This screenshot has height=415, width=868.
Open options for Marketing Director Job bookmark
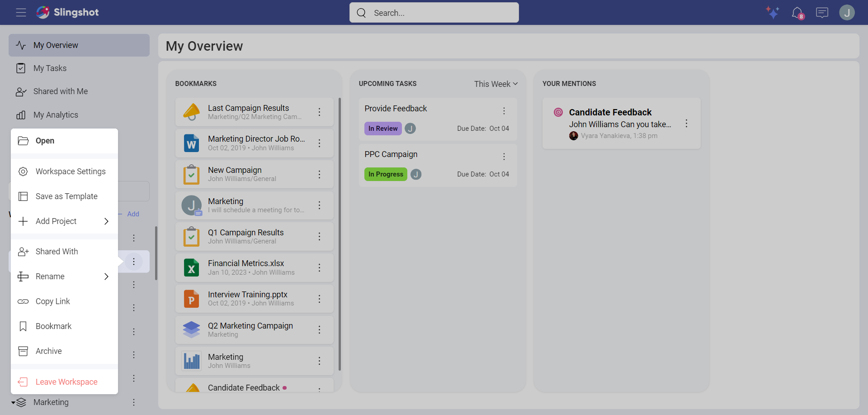(319, 143)
